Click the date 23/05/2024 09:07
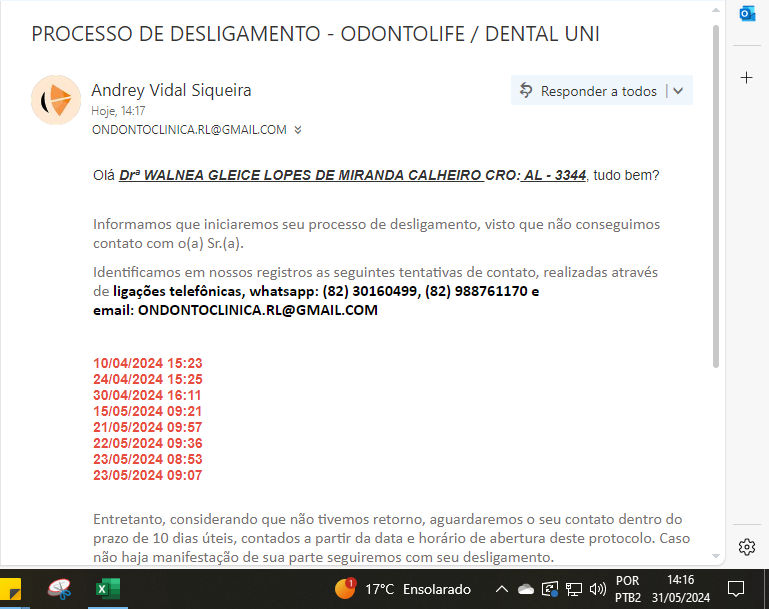Screen dimensions: 769x609 [x=148, y=475]
